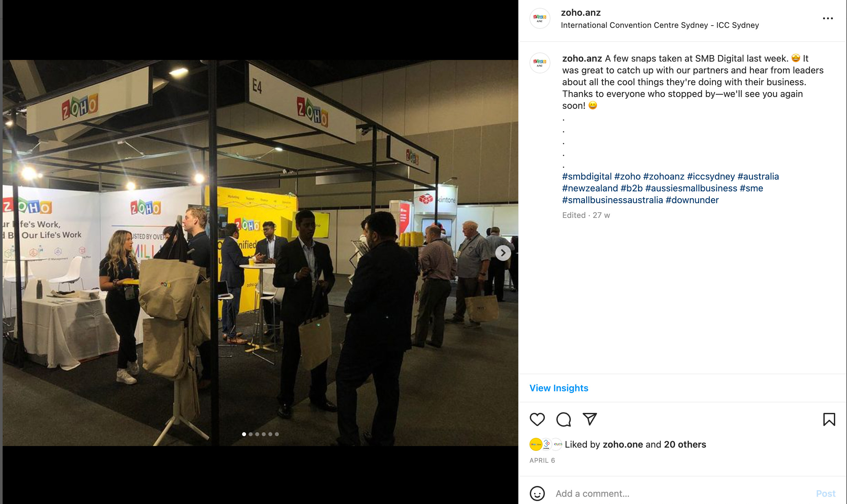Open the #aussiesmallbusiness hashtag

(x=691, y=188)
